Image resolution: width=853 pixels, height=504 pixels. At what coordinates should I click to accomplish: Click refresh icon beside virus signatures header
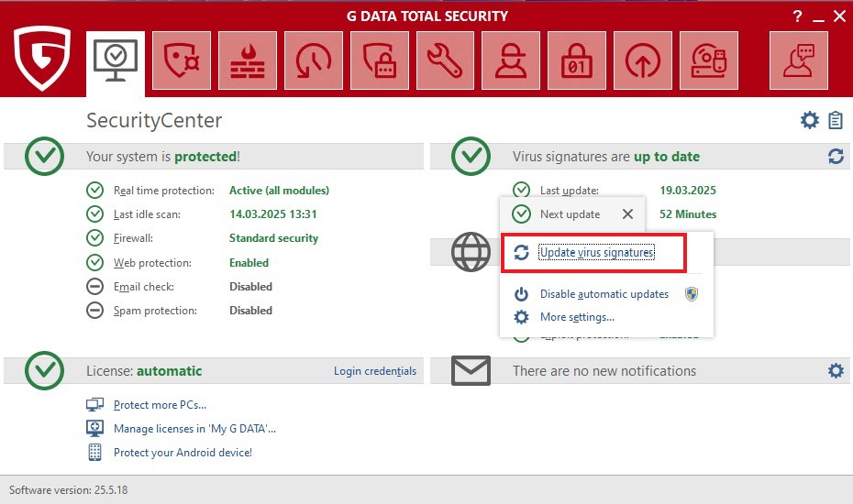[x=836, y=157]
